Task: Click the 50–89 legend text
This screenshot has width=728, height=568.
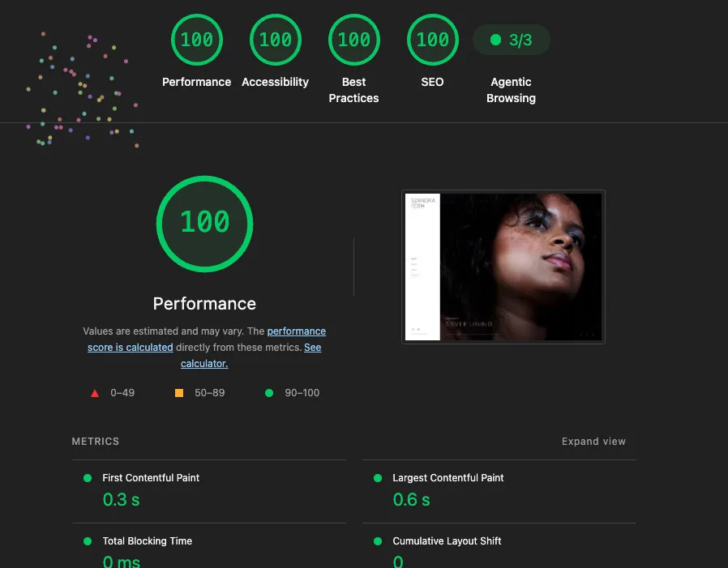Action: point(210,393)
